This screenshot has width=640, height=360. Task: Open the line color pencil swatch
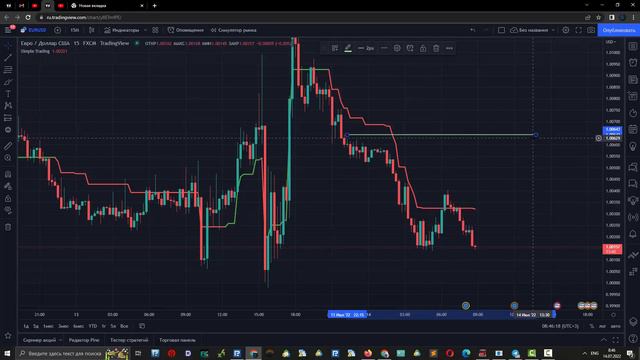pos(348,48)
